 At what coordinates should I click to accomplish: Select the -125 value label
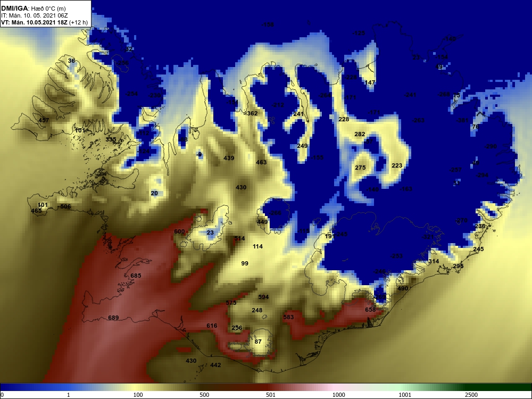point(359,33)
